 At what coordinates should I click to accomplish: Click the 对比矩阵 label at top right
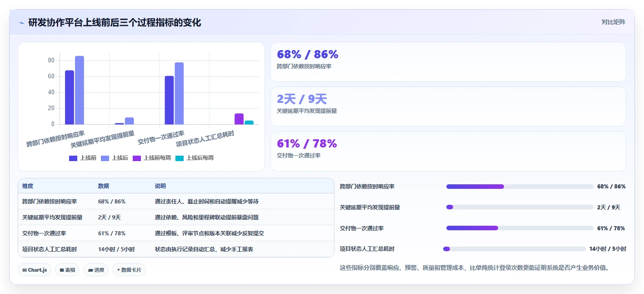[x=613, y=22]
